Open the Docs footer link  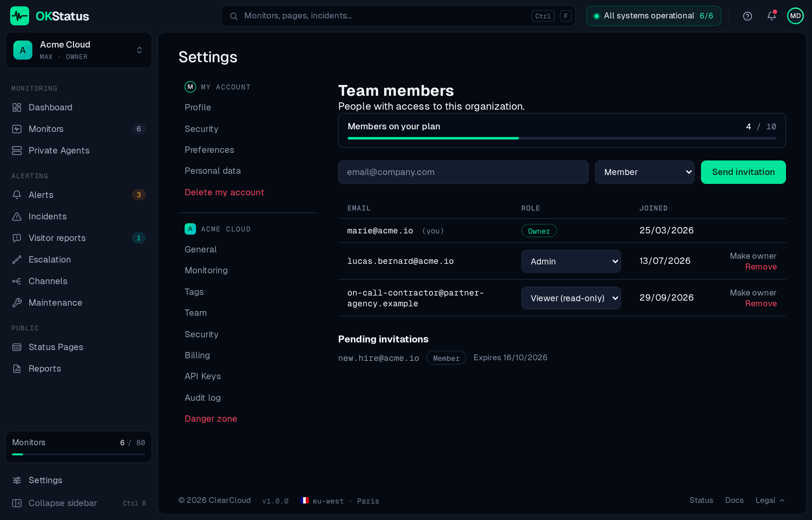point(734,500)
